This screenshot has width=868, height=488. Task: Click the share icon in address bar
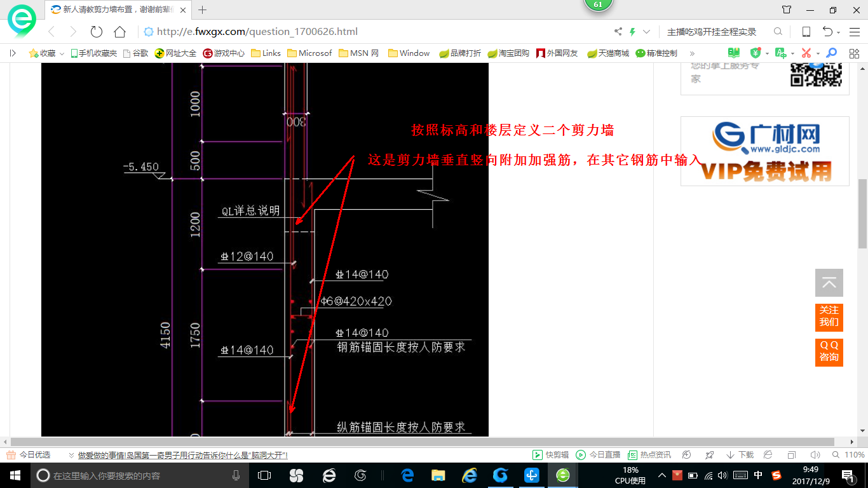(x=618, y=32)
